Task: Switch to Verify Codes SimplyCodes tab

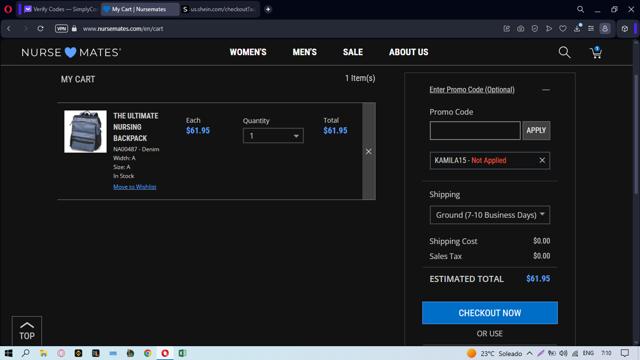Action: point(60,9)
